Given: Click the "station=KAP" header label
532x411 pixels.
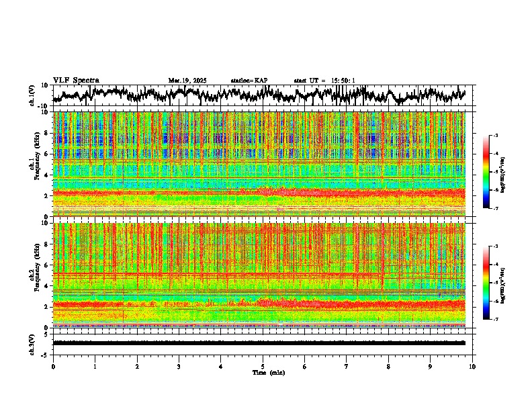Looking at the screenshot, I should click(x=249, y=81).
